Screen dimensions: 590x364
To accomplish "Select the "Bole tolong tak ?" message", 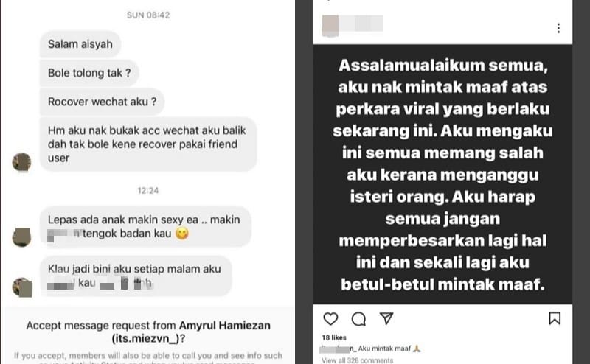I will (x=89, y=73).
